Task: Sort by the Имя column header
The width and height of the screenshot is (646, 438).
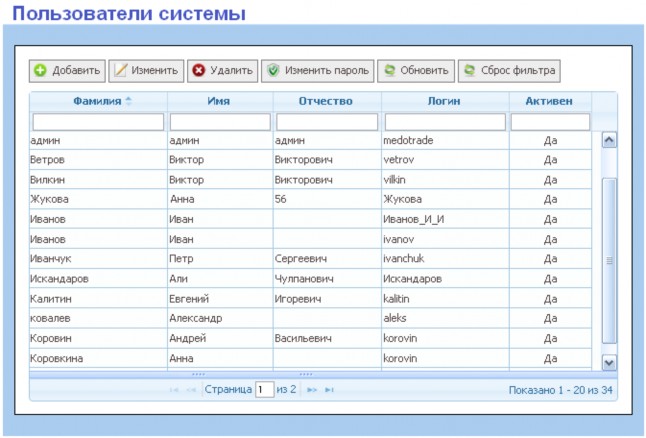Action: click(x=218, y=101)
